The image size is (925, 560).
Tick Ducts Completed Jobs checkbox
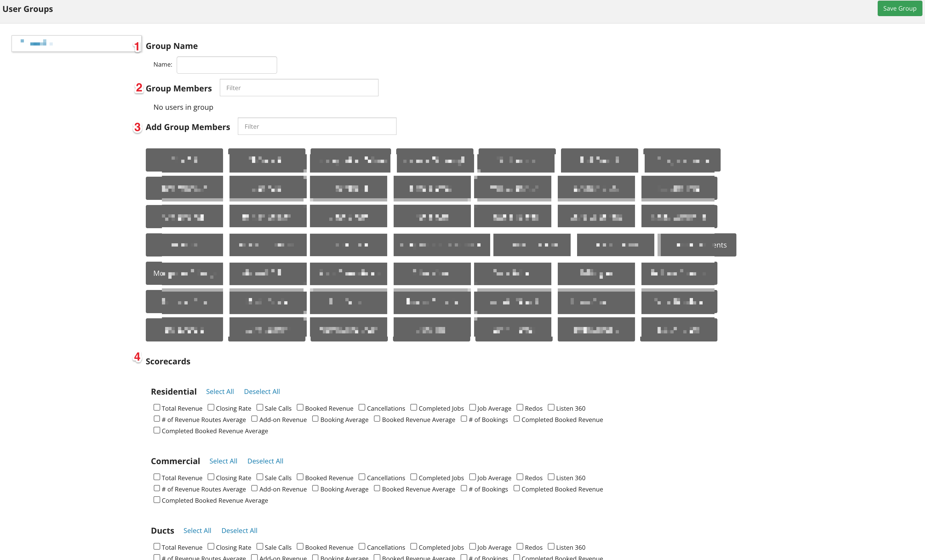pos(414,546)
